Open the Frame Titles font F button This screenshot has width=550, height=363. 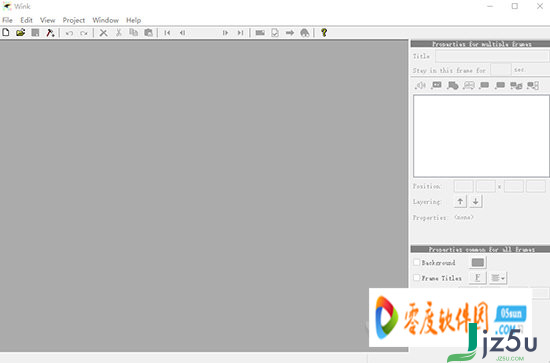tap(477, 278)
